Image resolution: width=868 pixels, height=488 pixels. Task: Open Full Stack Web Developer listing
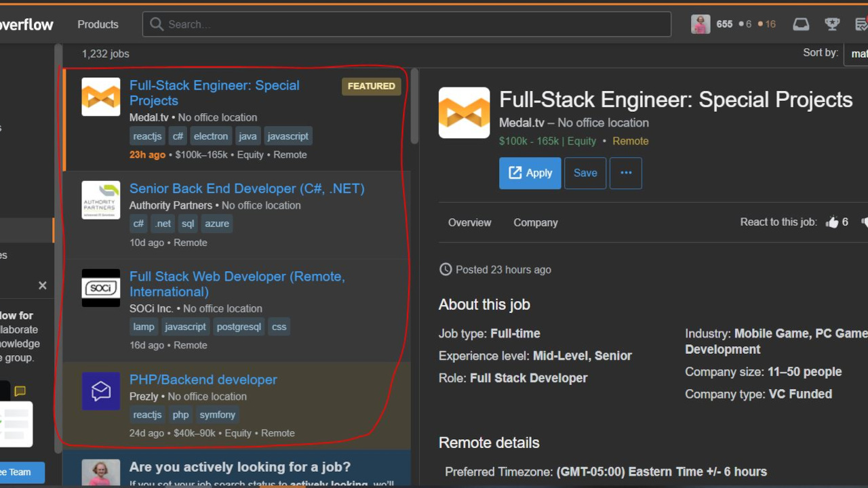[237, 284]
